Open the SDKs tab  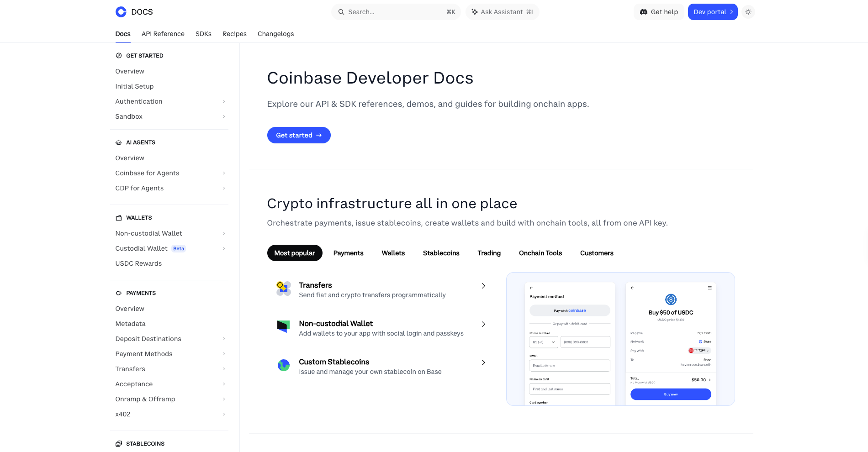[203, 34]
